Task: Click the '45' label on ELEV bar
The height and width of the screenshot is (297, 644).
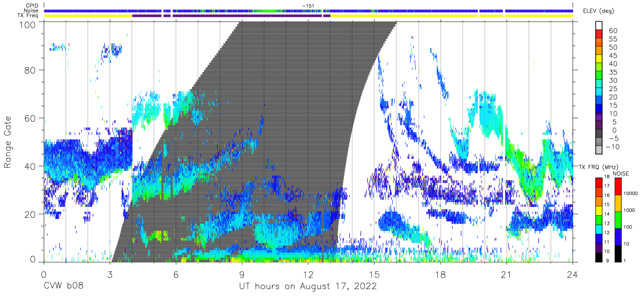Action: pos(613,56)
